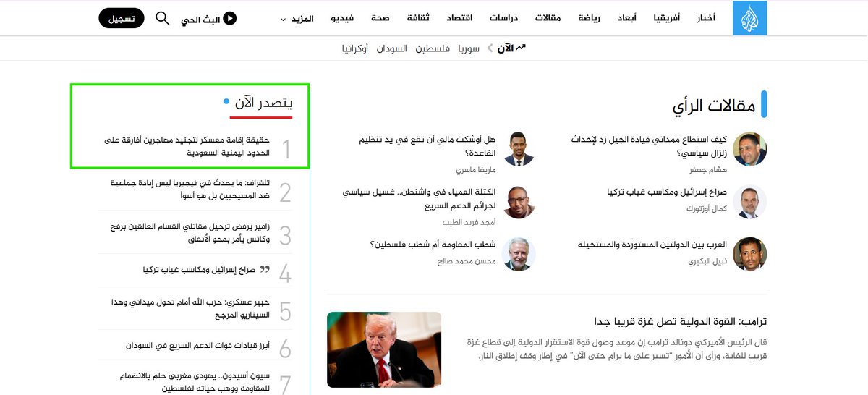Open trending item 4 صراخ إسرائيل ومكاسب غياب تركيا
The width and height of the screenshot is (868, 395).
tap(199, 269)
